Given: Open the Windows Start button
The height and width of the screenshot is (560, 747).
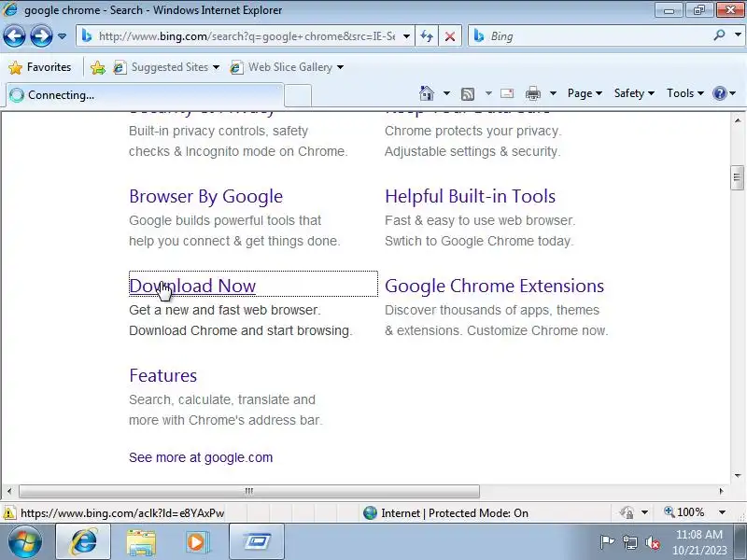Looking at the screenshot, I should coord(25,541).
